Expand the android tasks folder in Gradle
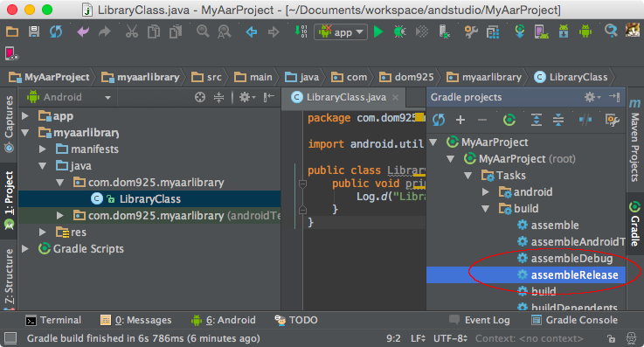This screenshot has height=347, width=644. pyautogui.click(x=486, y=191)
